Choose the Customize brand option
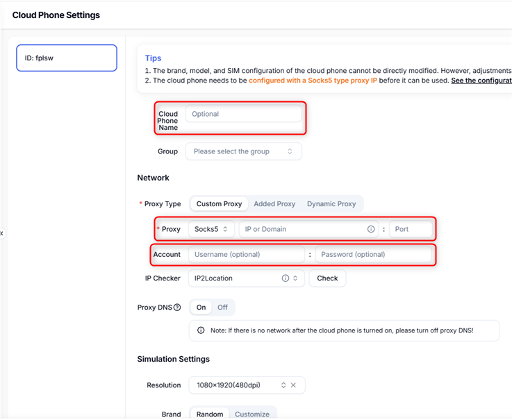512x420 pixels. pyautogui.click(x=252, y=414)
